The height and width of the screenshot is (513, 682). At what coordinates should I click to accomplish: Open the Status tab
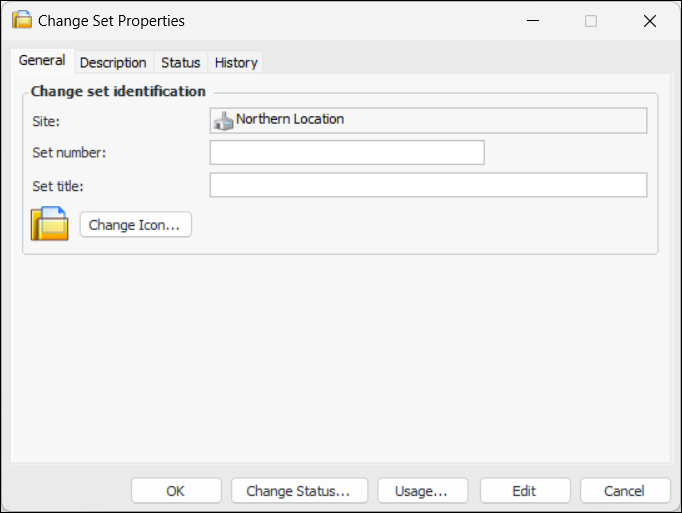pyautogui.click(x=181, y=62)
